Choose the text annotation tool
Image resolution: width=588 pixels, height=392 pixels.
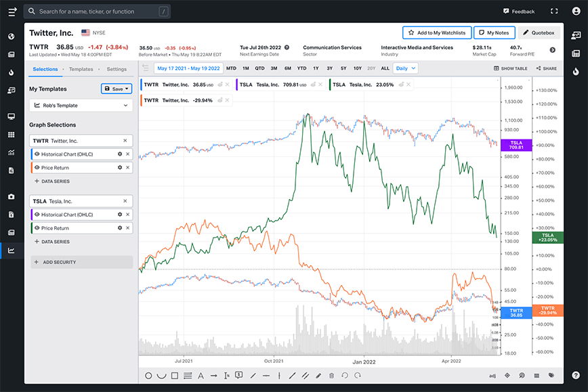(x=201, y=375)
